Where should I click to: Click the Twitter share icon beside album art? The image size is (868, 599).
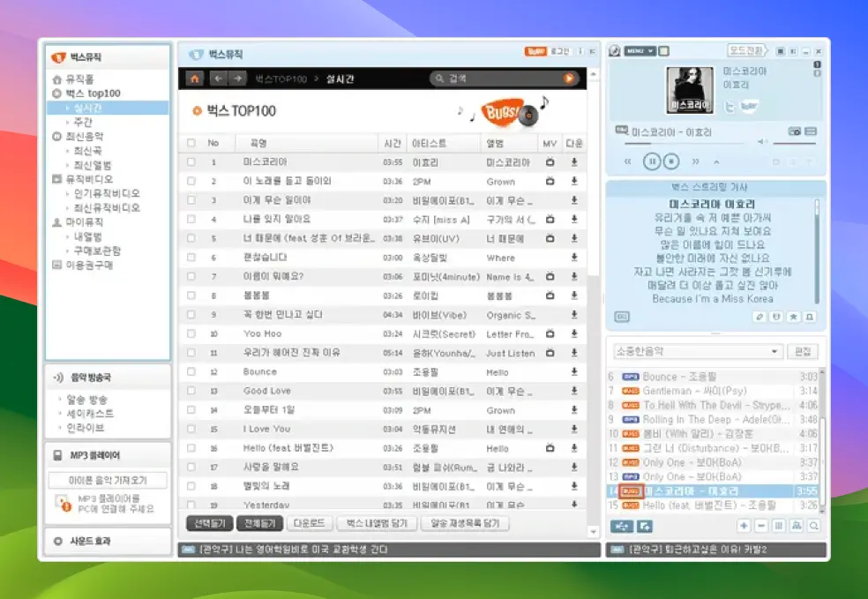(730, 106)
